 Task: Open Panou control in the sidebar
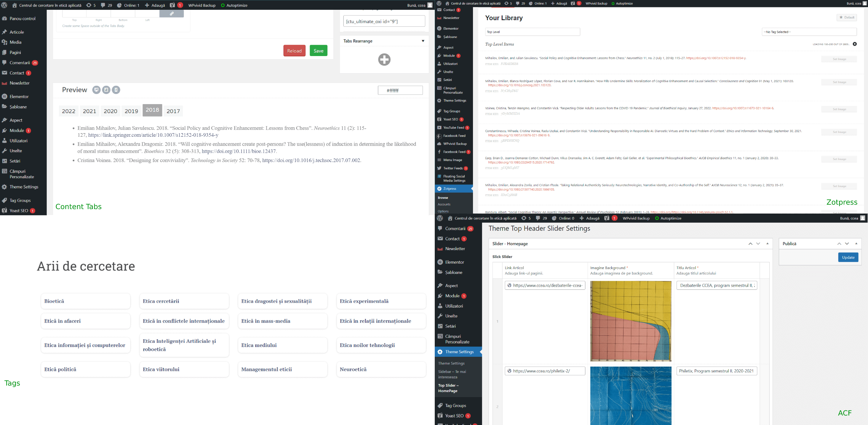[x=23, y=19]
